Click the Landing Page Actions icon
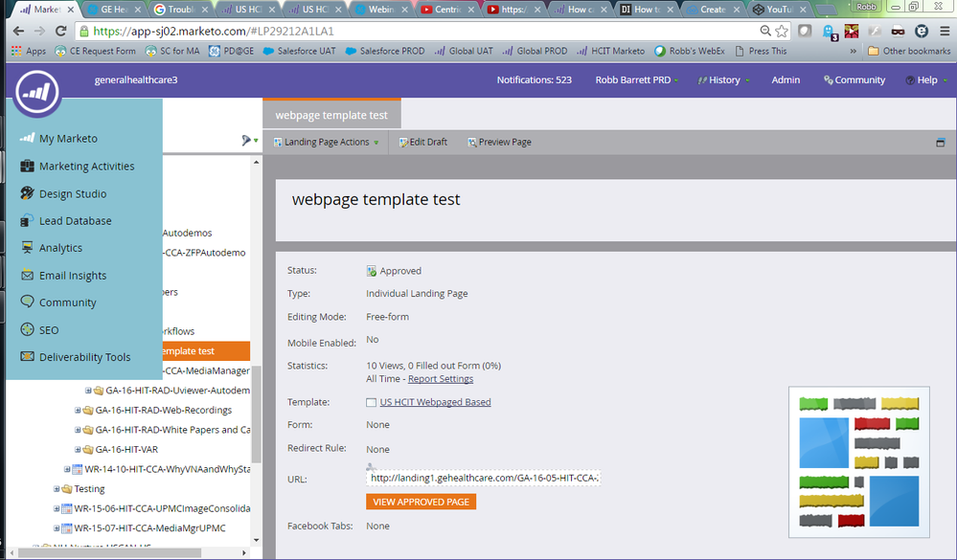957x560 pixels. 278,142
